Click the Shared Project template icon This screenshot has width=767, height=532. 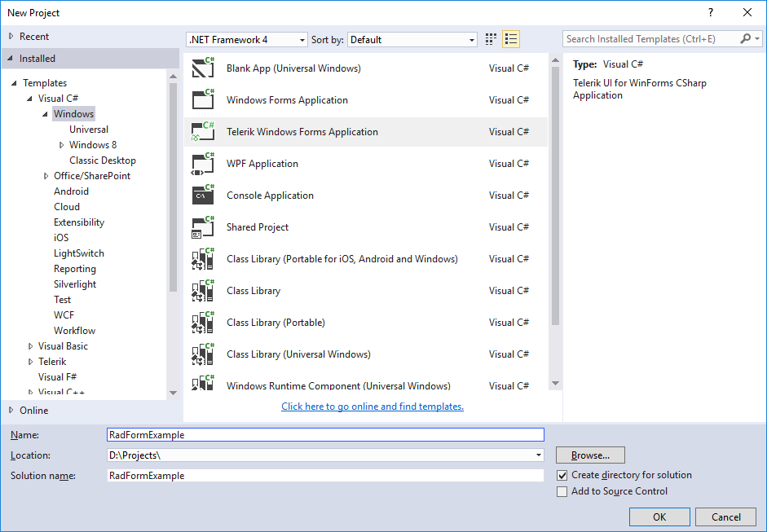tap(204, 226)
